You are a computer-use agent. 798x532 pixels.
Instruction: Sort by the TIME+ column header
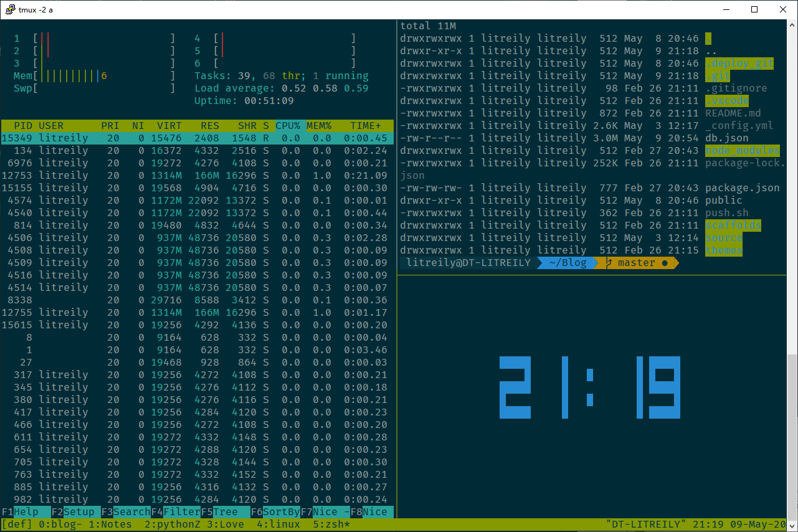(x=366, y=126)
